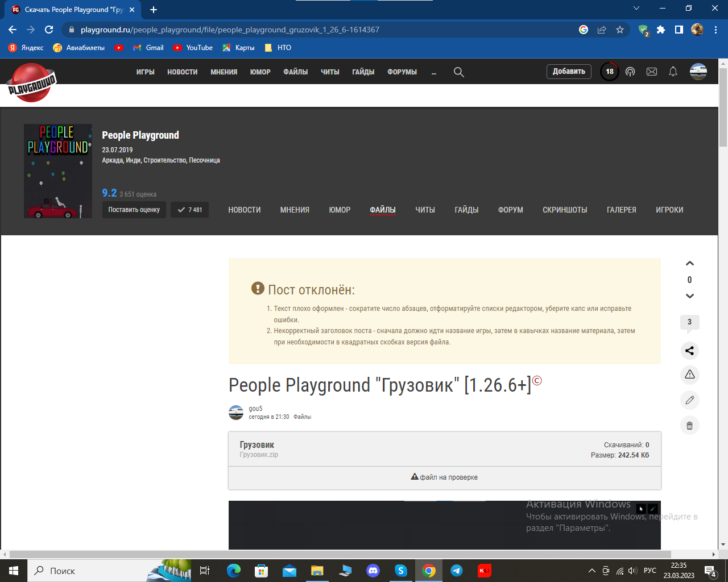This screenshot has width=728, height=582.
Task: Click the trash delete post icon
Action: (689, 425)
